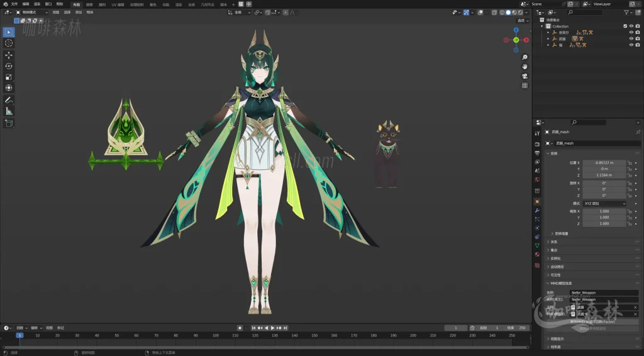Select the Scale tool
Viewport: 644px width, 356px height.
(9, 77)
